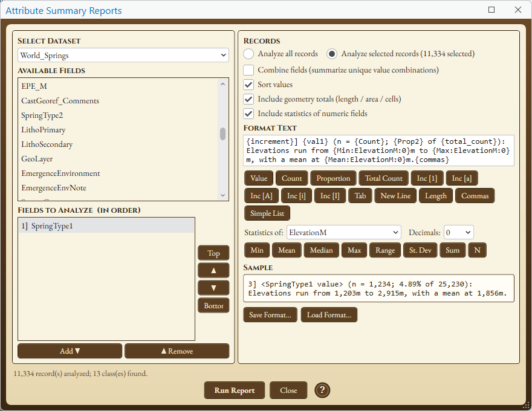Move field to Bottom
532x411 pixels.
click(213, 306)
